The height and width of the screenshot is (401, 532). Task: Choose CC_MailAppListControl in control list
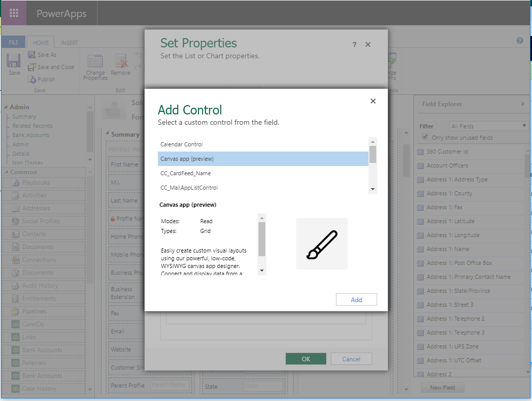(189, 188)
